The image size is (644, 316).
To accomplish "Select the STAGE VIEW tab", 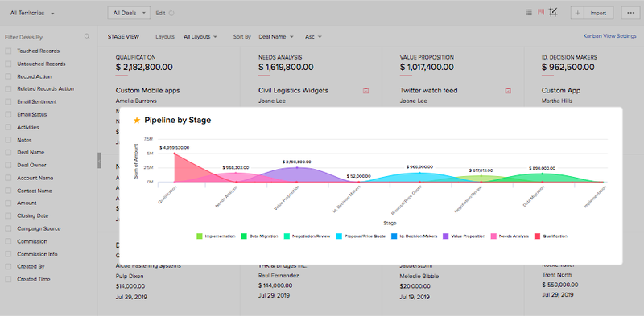I will pos(123,37).
